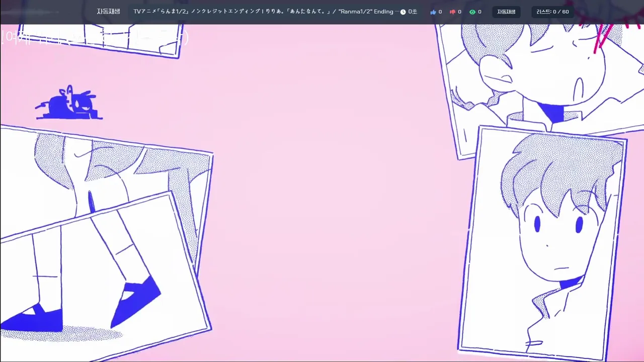This screenshot has height=362, width=644.
Task: Click the 0초 elapsed time text
Action: [x=413, y=12]
